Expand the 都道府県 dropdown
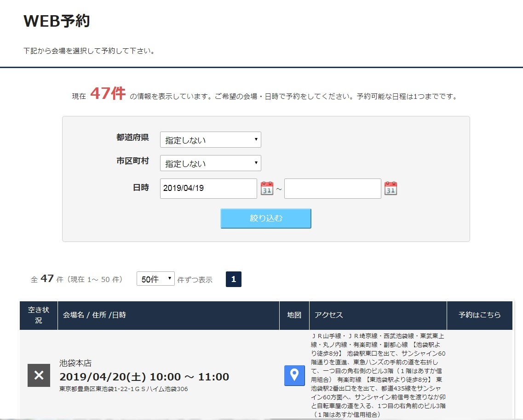Image resolution: width=523 pixels, height=420 pixels. click(x=210, y=140)
